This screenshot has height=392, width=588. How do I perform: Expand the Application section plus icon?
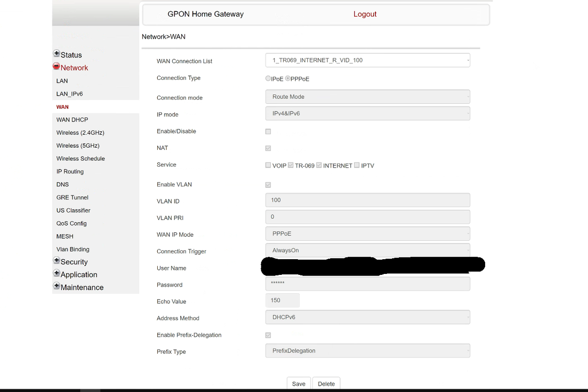point(56,273)
